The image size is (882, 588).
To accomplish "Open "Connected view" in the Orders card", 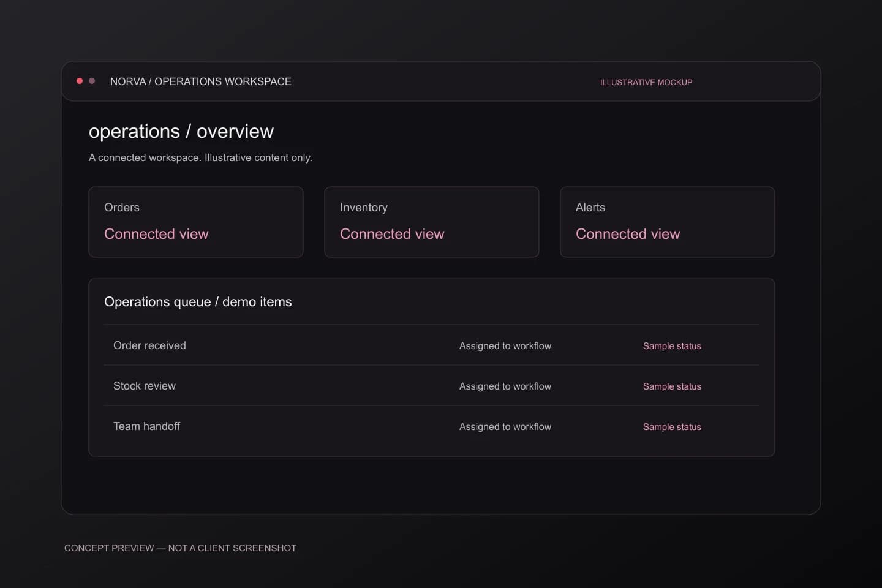I will (x=156, y=234).
